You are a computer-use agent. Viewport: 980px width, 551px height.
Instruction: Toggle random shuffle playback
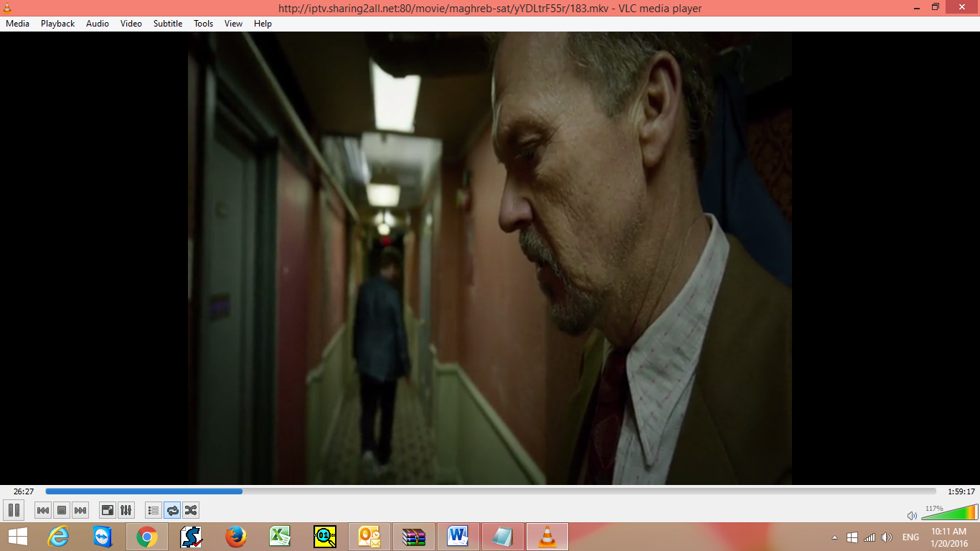191,510
